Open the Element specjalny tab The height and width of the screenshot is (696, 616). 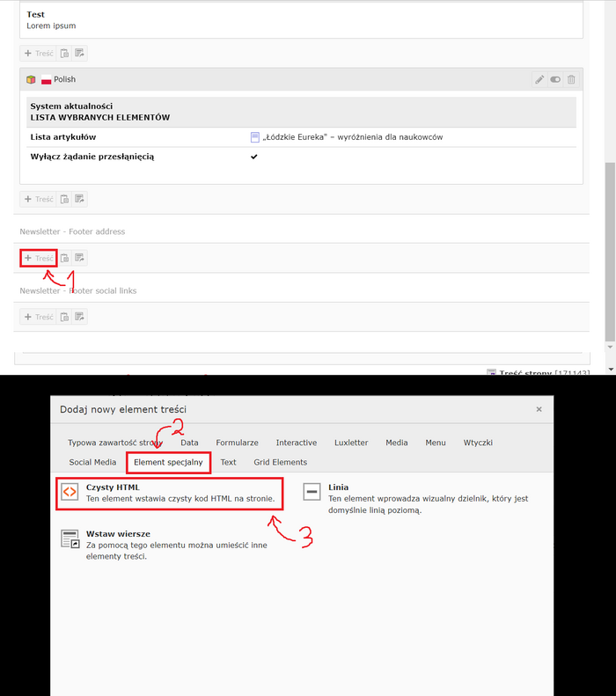[x=168, y=462]
